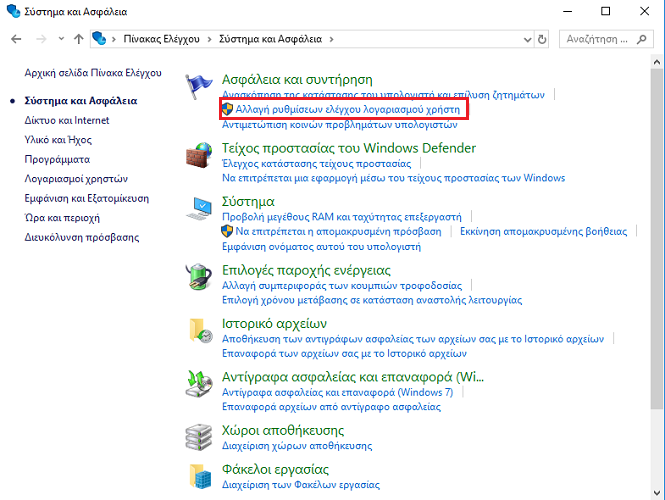Expand chevron after Σύστημα και Ασφάλεια breadcrumb

pyautogui.click(x=331, y=39)
